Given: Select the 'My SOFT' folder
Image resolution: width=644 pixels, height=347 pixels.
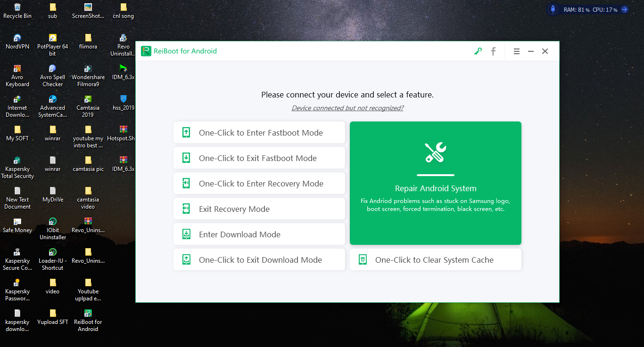Looking at the screenshot, I should pyautogui.click(x=17, y=134).
